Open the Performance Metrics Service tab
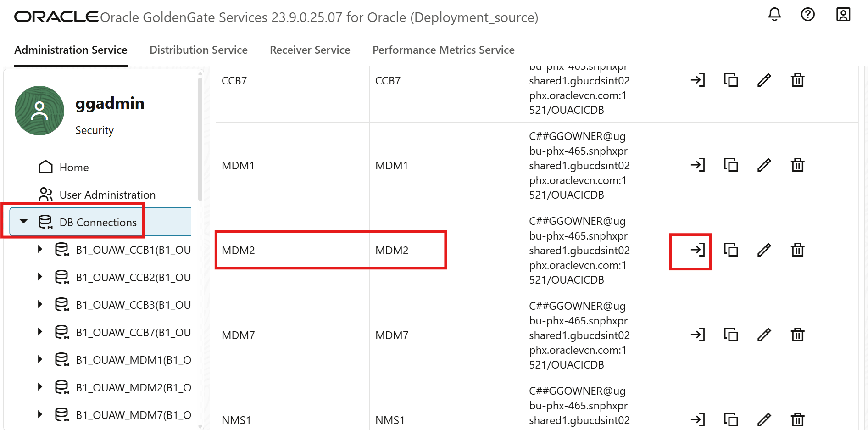 coord(443,50)
